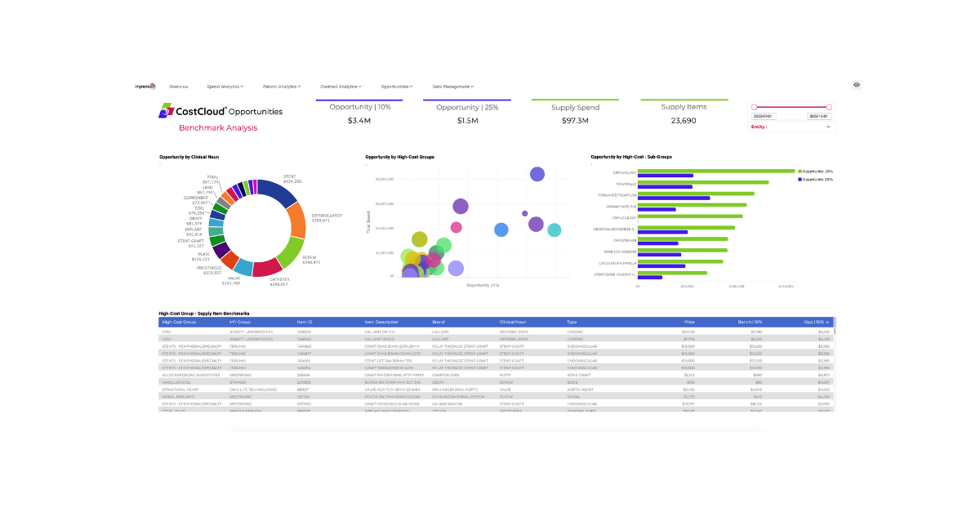Click the Opportunities navigation menu

[x=396, y=87]
